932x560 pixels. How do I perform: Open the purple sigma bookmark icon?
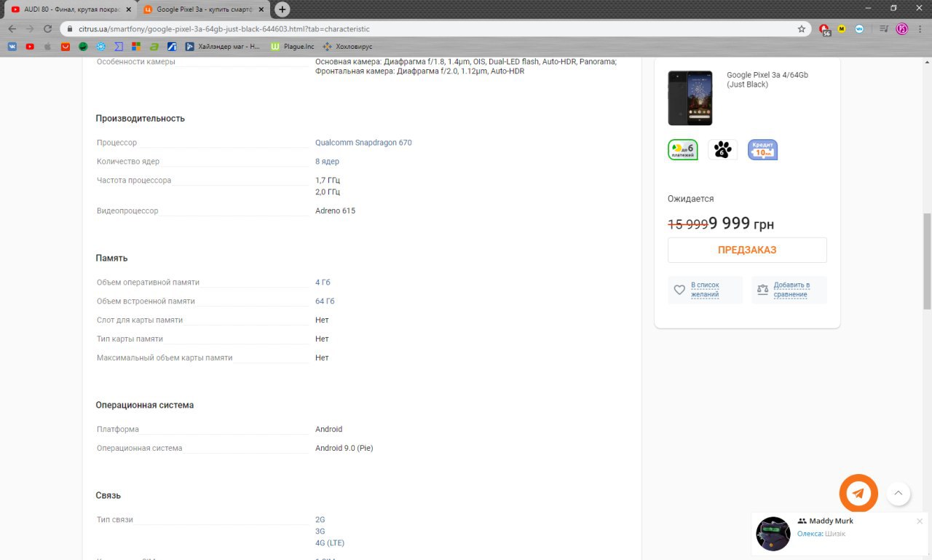coord(119,47)
